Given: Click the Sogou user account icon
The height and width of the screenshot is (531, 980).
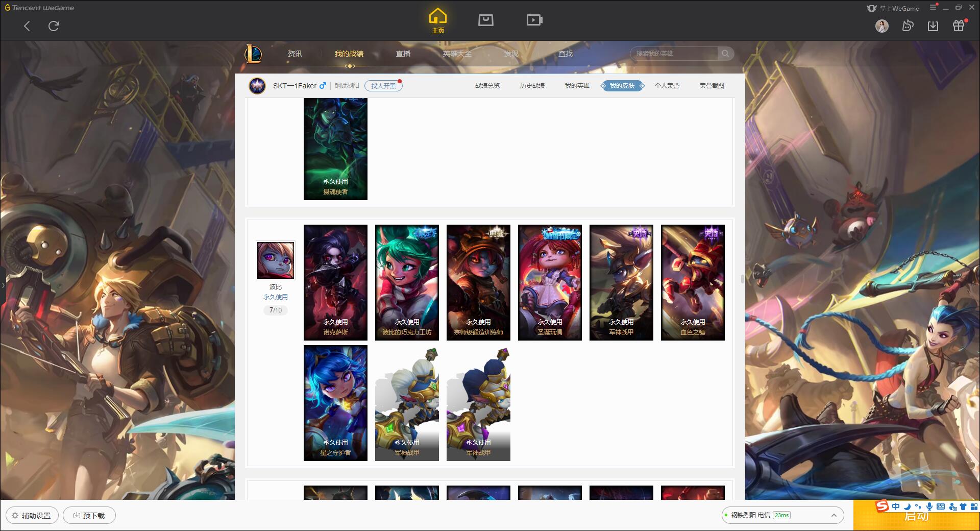Looking at the screenshot, I should coord(952,506).
